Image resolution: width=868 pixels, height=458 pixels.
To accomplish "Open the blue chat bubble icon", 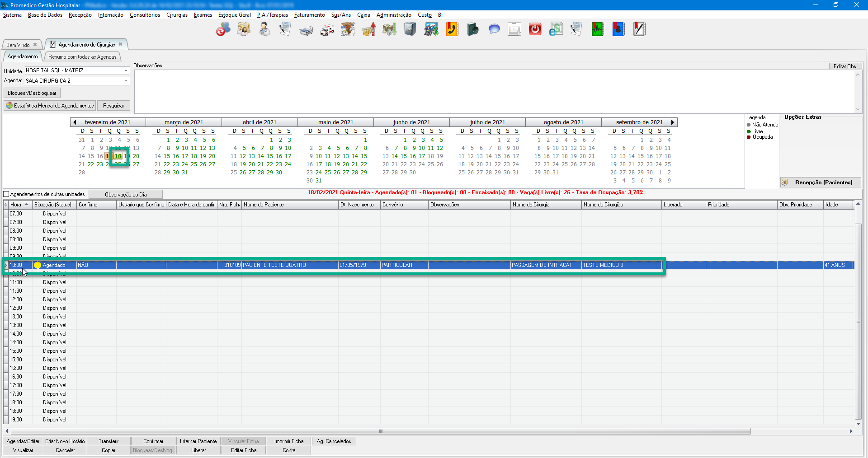I will click(x=494, y=30).
